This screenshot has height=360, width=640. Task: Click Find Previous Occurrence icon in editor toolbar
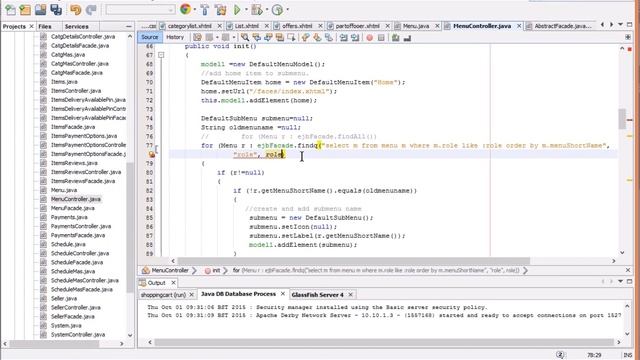pos(257,38)
